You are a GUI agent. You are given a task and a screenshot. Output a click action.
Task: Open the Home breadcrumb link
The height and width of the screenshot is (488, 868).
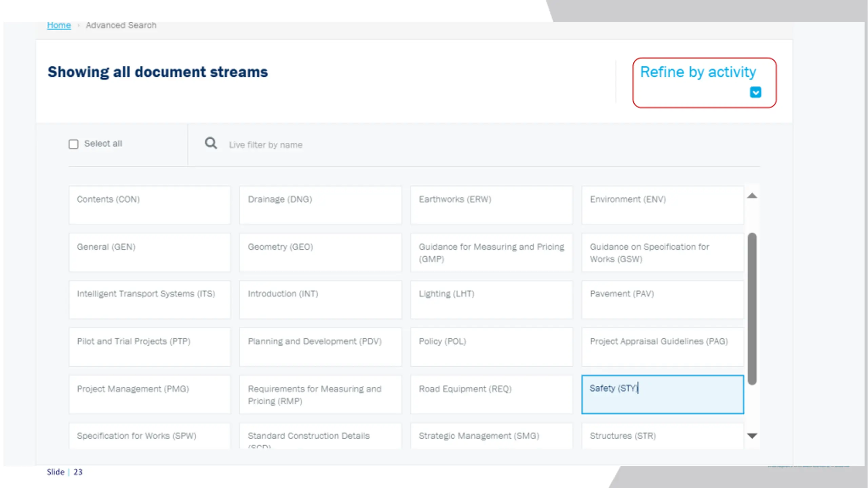coord(59,25)
